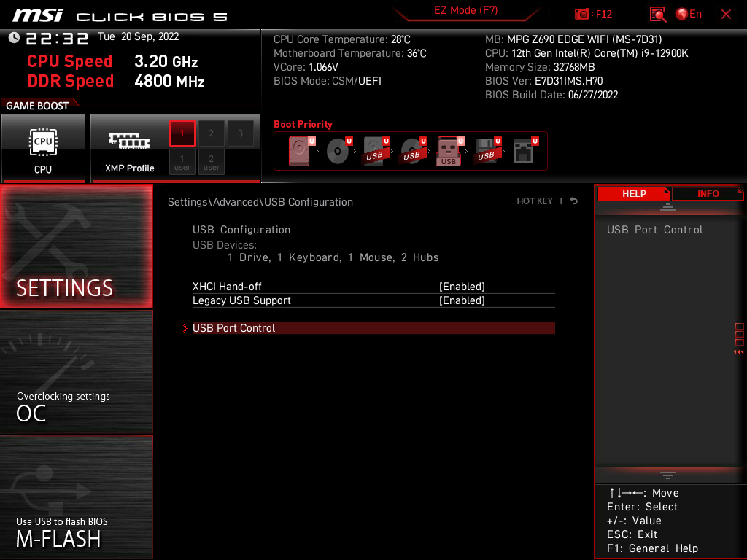Select the USB key boot device icon
The height and width of the screenshot is (560, 747).
[x=449, y=151]
